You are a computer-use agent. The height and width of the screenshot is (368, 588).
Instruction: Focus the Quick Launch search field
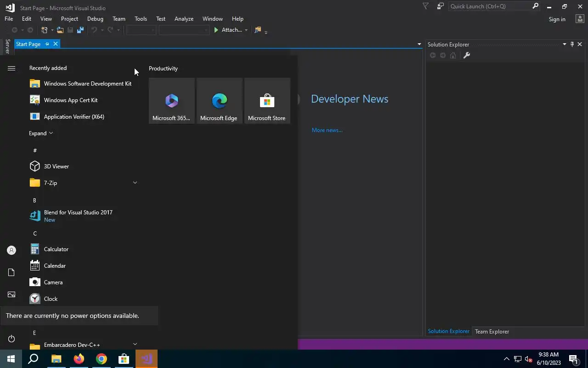click(490, 6)
